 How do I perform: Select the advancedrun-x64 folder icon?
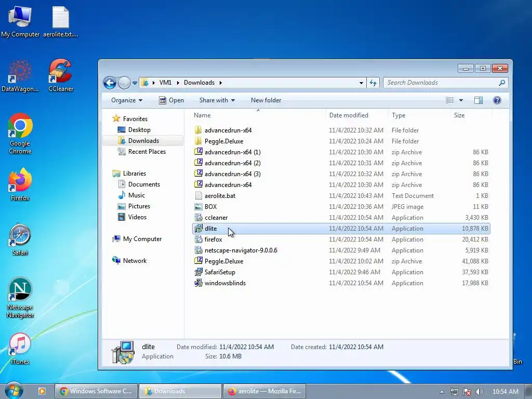coord(198,130)
